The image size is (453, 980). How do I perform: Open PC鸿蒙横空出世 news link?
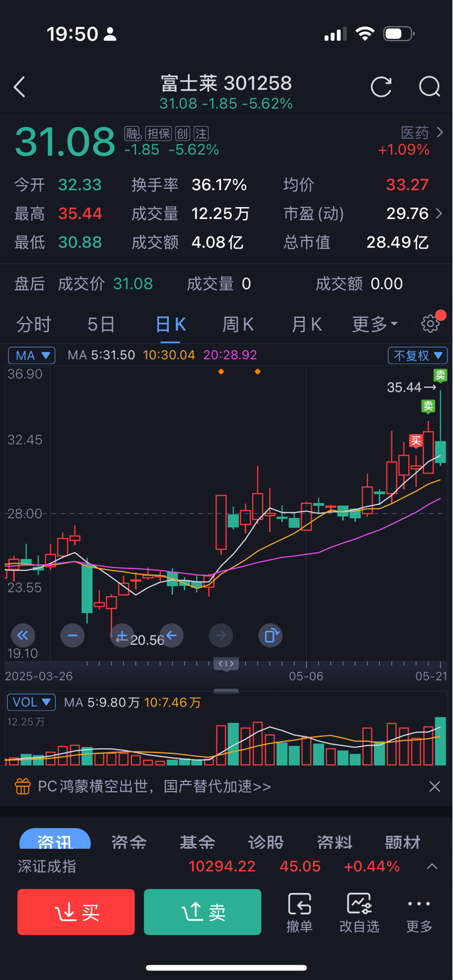pyautogui.click(x=154, y=786)
